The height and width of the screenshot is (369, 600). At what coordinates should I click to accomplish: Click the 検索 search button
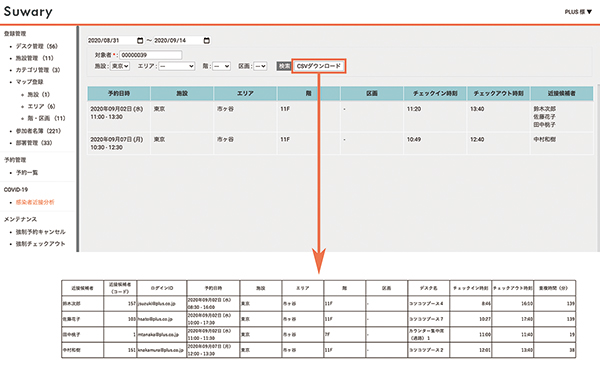pos(284,66)
